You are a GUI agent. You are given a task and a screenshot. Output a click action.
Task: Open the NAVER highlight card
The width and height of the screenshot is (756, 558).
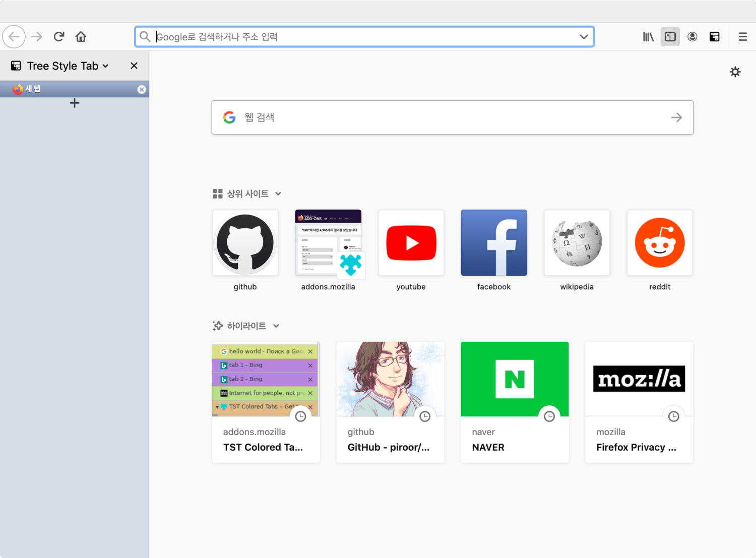(x=515, y=402)
